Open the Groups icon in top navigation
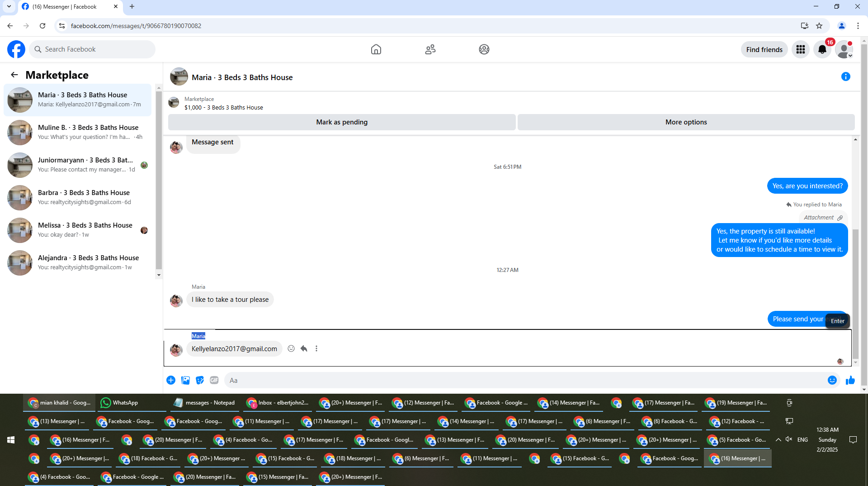The height and width of the screenshot is (486, 868). tap(484, 49)
